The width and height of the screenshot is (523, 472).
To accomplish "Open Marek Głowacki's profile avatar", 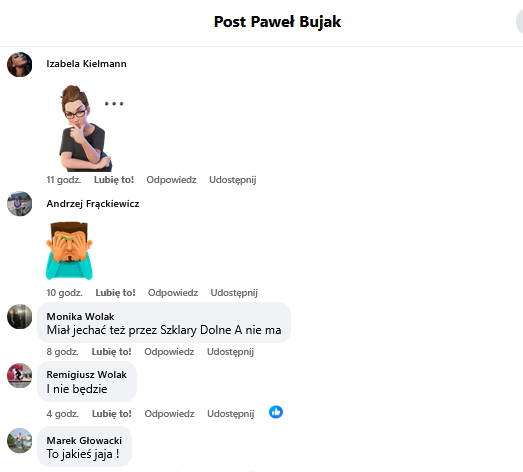I will point(20,441).
